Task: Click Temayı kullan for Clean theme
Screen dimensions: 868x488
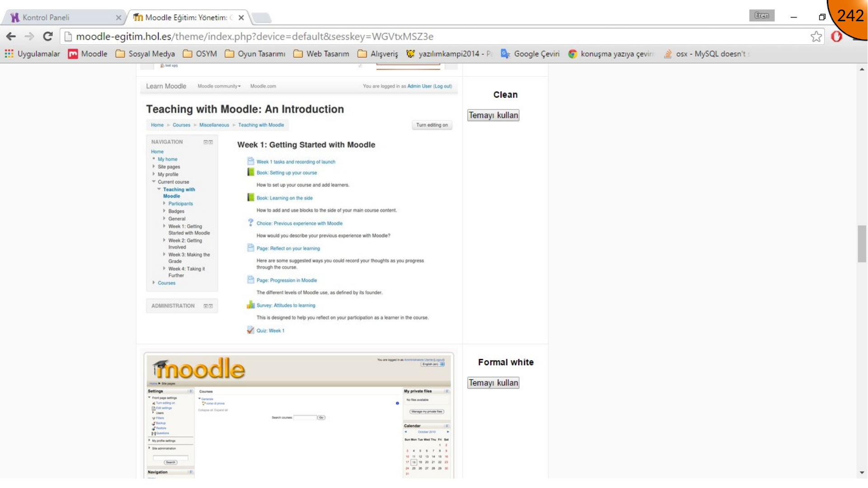Action: (x=493, y=115)
